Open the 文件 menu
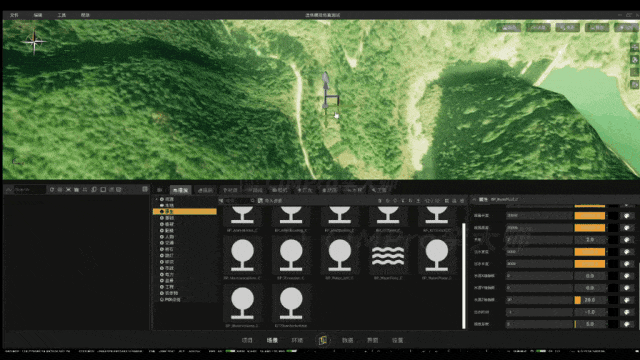Screen dimensions: 640x360 coord(14,15)
